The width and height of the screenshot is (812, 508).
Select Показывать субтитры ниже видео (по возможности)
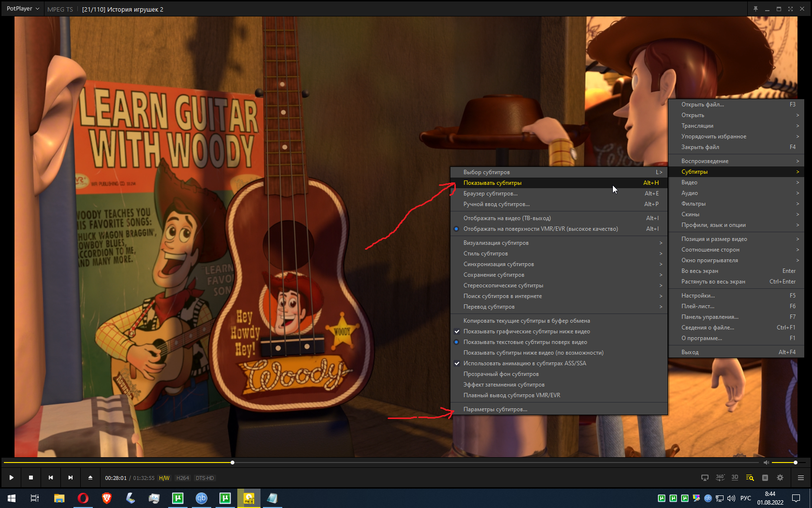[x=559, y=353]
